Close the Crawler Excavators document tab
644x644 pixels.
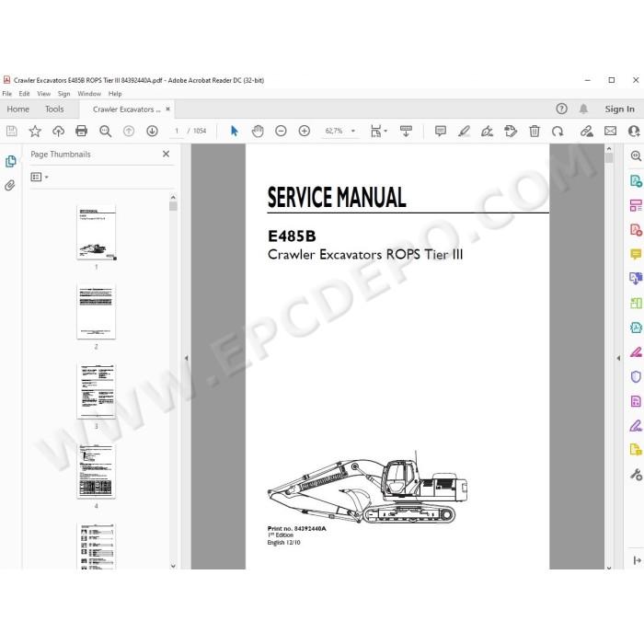(x=167, y=109)
